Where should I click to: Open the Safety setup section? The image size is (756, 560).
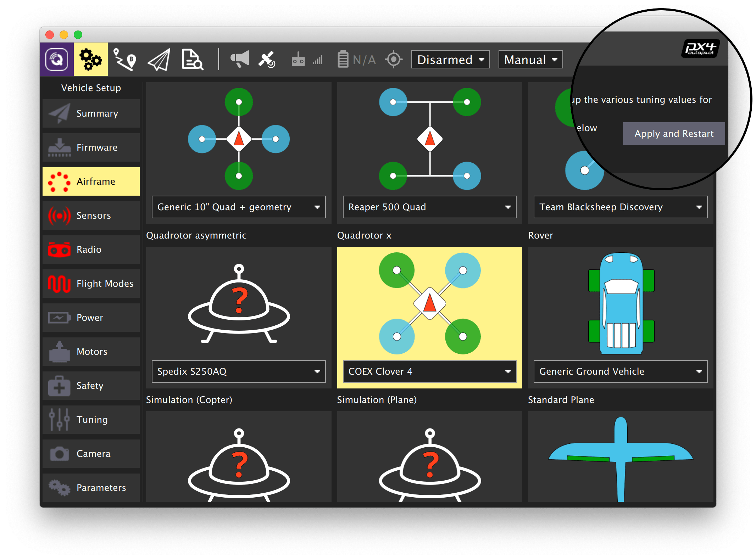pos(91,386)
